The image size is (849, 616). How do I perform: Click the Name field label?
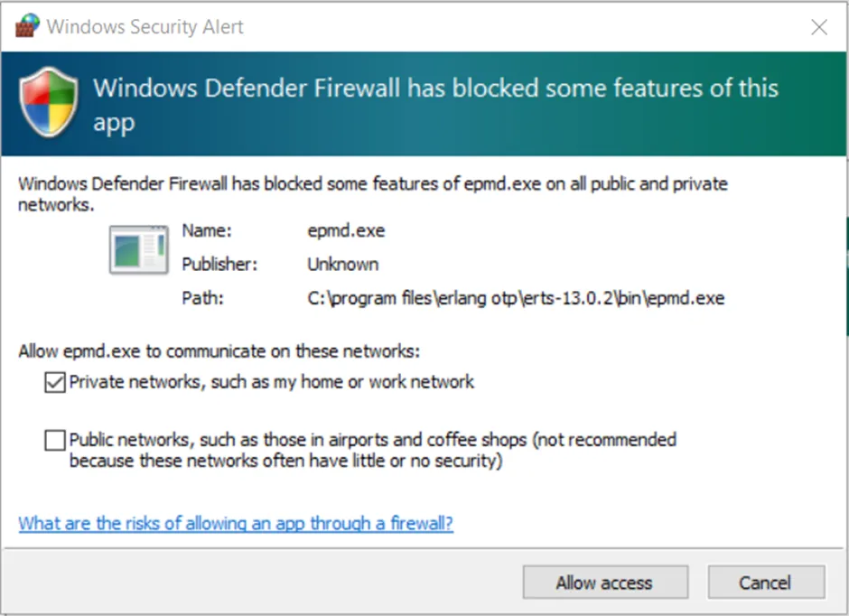click(207, 231)
